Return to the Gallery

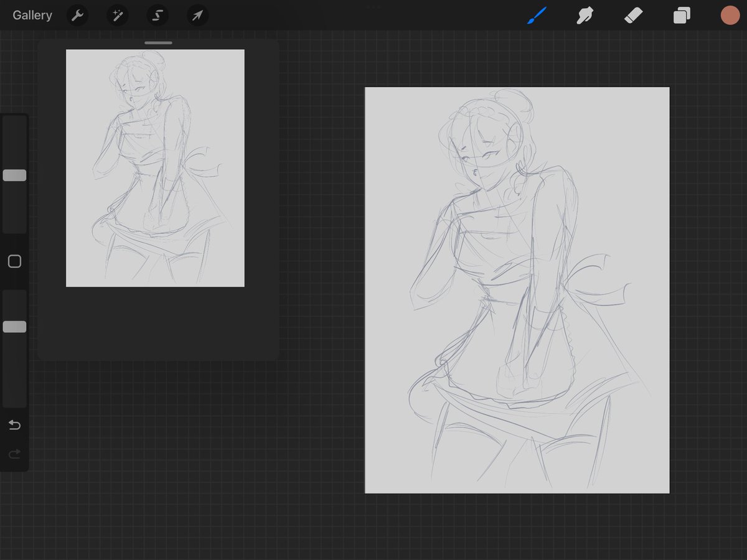(32, 15)
